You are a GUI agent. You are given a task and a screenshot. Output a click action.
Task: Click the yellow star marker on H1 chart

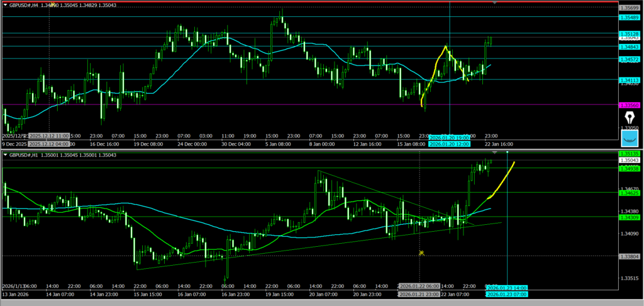pos(422,253)
